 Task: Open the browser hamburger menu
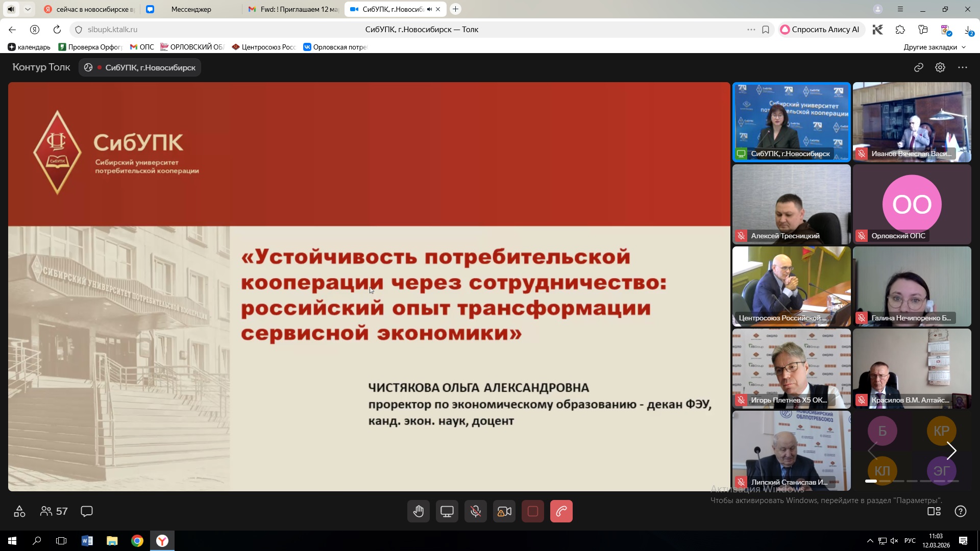pos(900,9)
